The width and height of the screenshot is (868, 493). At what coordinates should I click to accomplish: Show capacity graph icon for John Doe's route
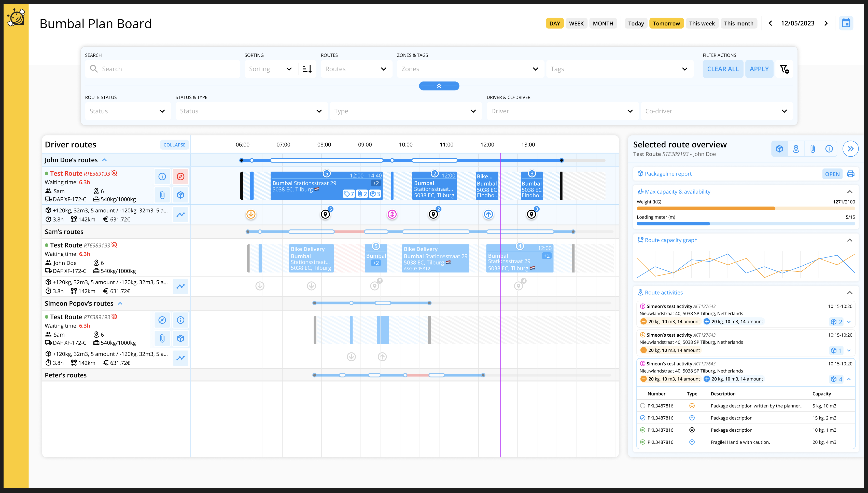click(181, 215)
